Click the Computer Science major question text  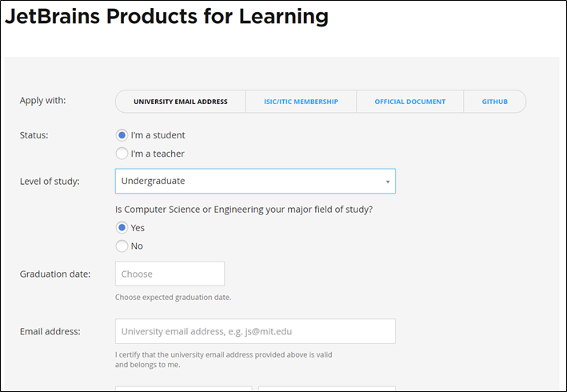pyautogui.click(x=244, y=210)
